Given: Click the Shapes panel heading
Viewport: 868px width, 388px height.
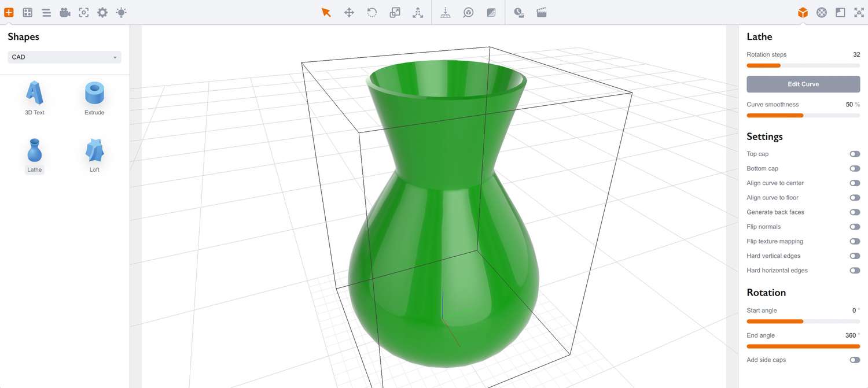Looking at the screenshot, I should [x=23, y=36].
